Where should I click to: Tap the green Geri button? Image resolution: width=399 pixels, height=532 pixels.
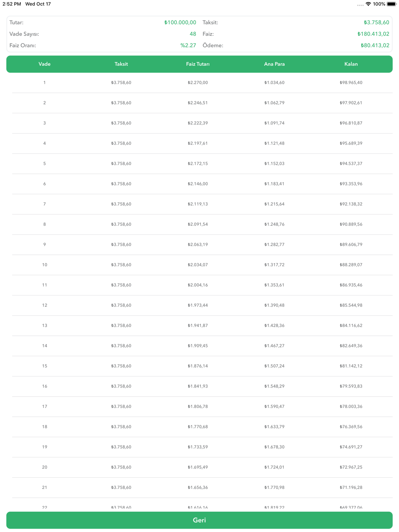pos(199,520)
